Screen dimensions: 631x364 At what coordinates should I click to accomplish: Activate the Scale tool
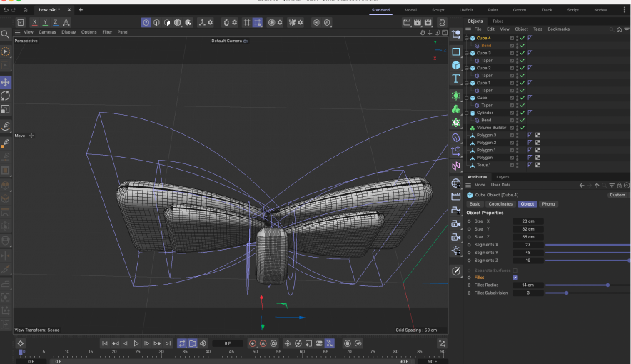[x=6, y=109]
